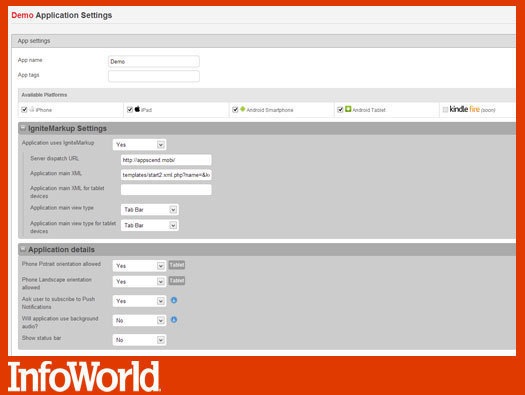
Task: Uncheck the Android Smartphone platform
Action: (235, 109)
